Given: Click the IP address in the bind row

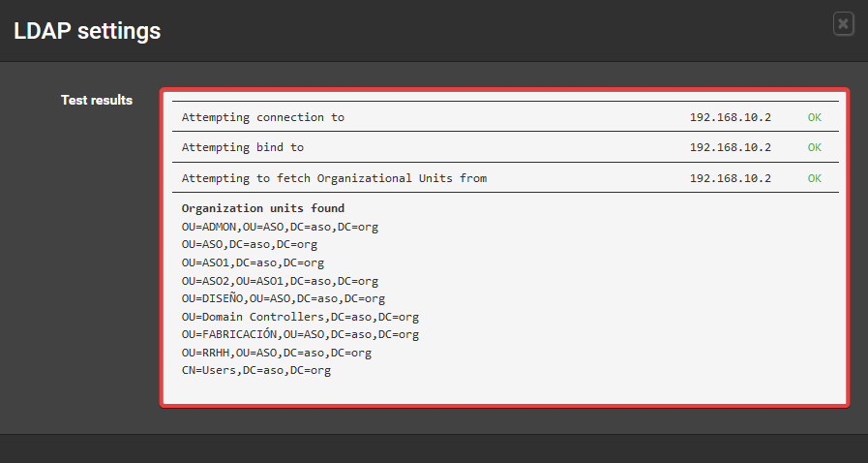Looking at the screenshot, I should coord(730,147).
